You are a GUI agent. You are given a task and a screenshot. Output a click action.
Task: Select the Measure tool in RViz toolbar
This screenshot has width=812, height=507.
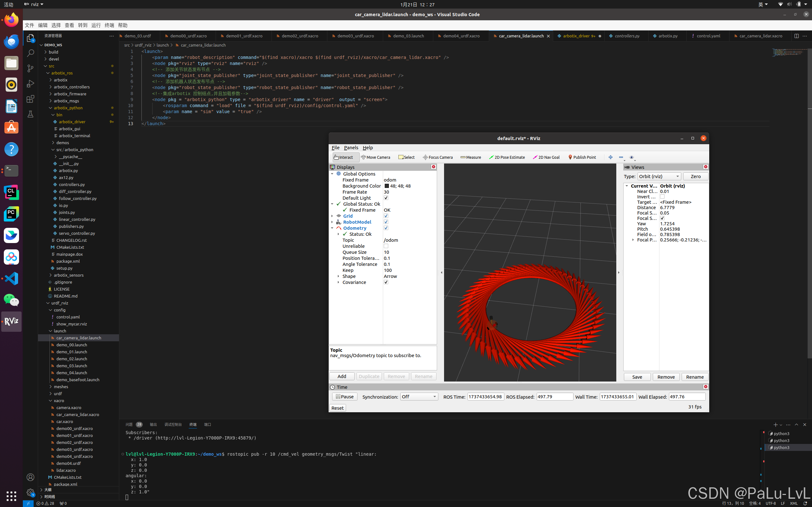click(x=470, y=157)
